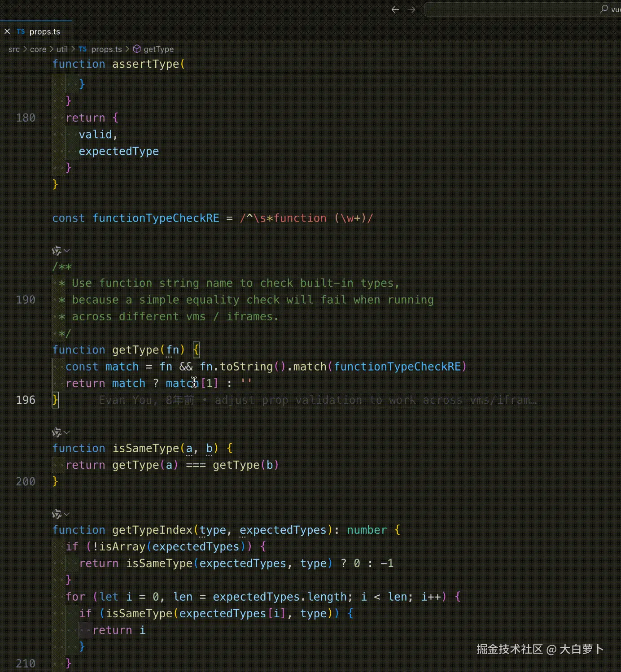Click the regex '/^\s*function (\w+)/'

tap(306, 218)
